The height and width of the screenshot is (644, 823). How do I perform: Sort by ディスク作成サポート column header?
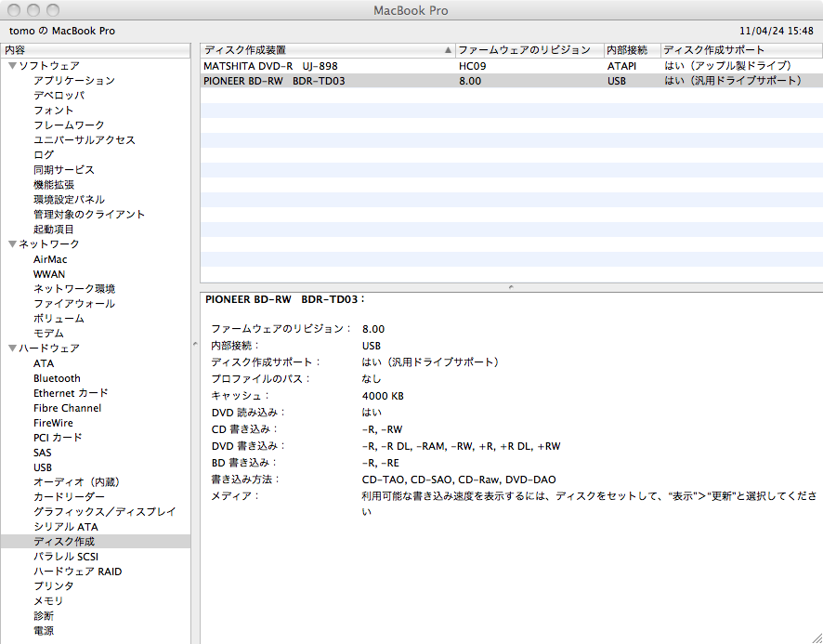[x=741, y=50]
